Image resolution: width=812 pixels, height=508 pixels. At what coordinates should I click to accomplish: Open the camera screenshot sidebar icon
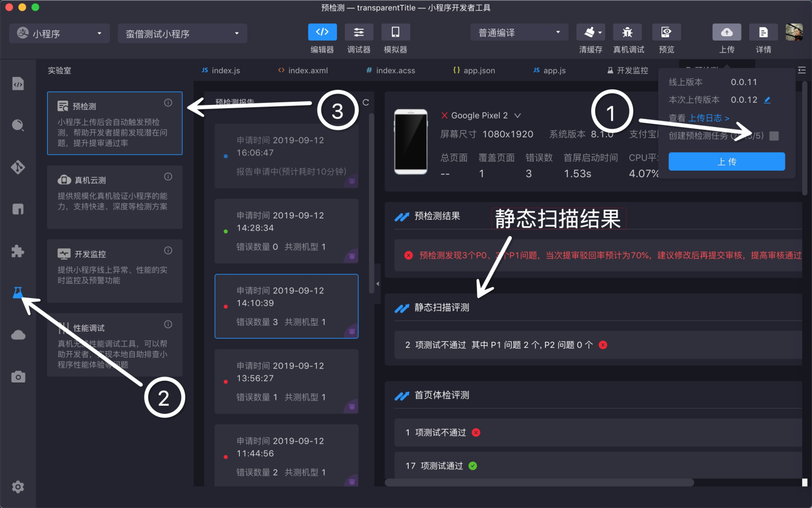tap(18, 377)
